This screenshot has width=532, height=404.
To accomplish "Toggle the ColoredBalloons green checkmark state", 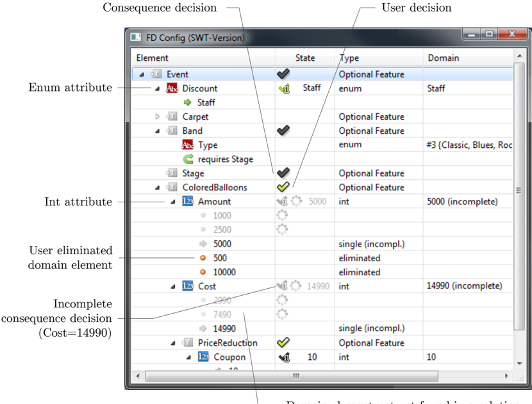I will [x=283, y=187].
